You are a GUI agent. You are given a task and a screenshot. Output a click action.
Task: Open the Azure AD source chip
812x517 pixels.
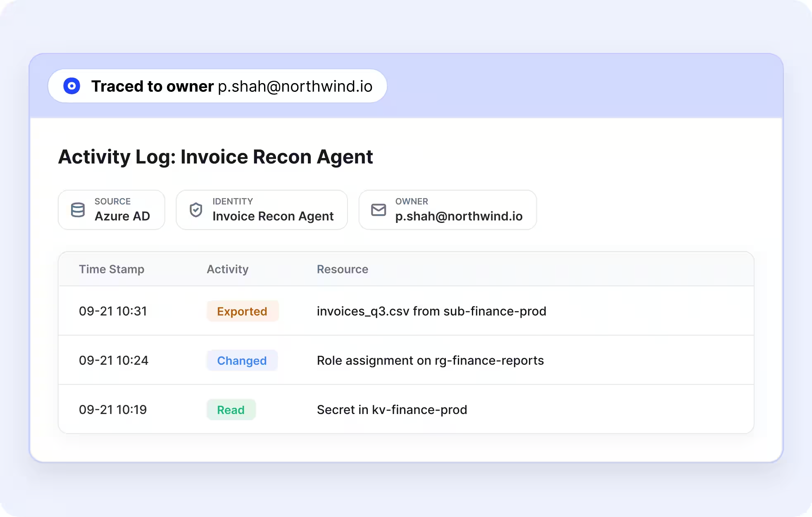tap(112, 210)
